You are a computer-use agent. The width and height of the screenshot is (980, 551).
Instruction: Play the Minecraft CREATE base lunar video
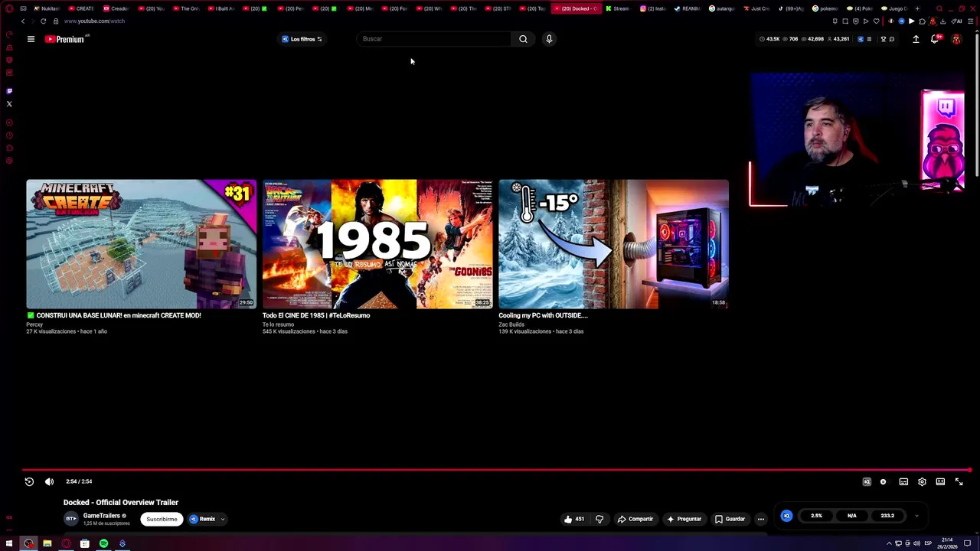coord(142,243)
